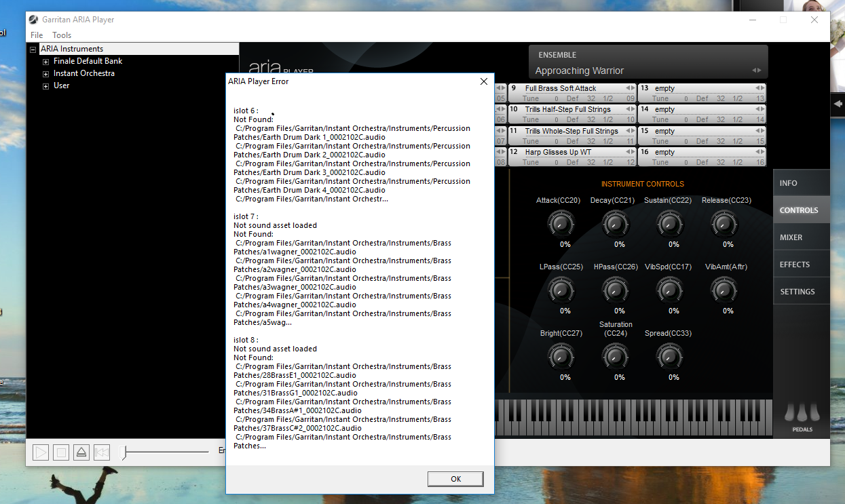
Task: Click the VibSpd (CC17) knob
Action: coord(669,290)
